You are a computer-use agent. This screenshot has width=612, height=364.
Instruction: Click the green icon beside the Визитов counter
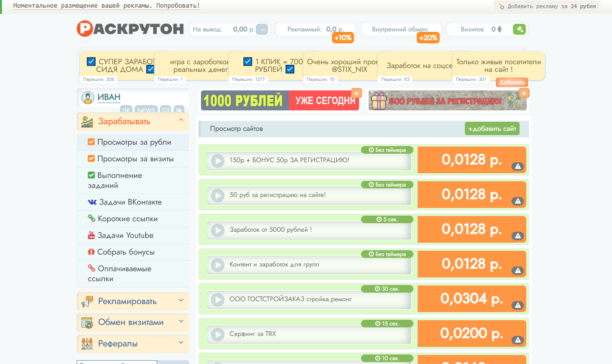click(519, 30)
